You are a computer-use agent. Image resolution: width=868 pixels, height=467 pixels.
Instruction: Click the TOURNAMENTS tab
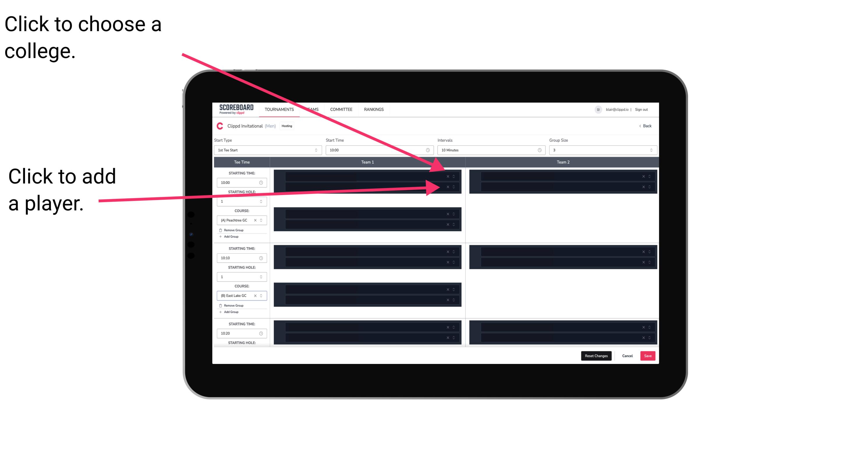coord(278,109)
